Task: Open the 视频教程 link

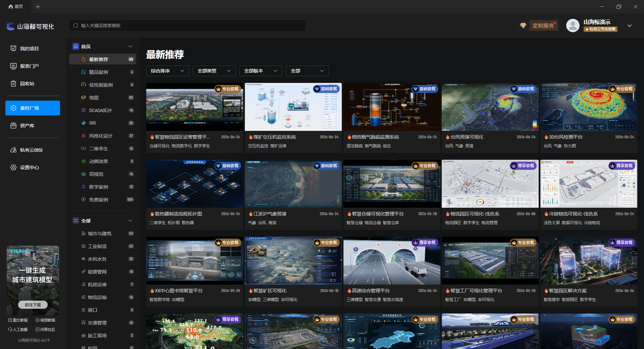Action: (45, 320)
